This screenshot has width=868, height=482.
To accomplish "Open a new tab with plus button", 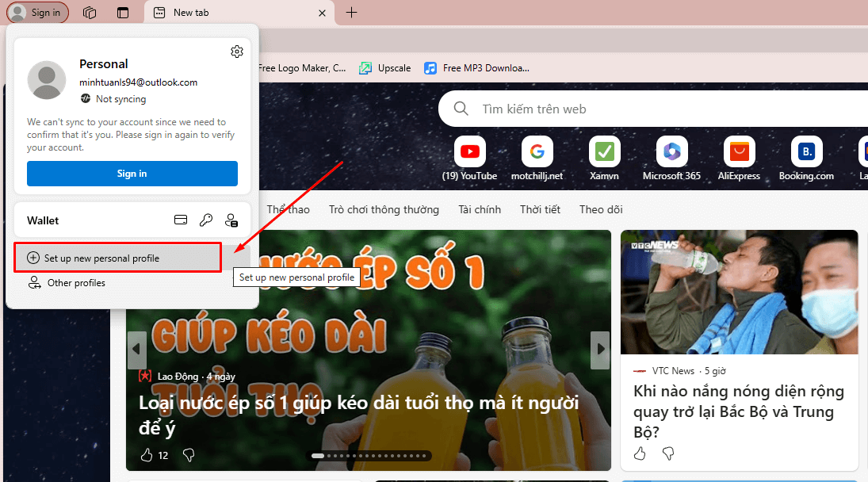I will [351, 12].
